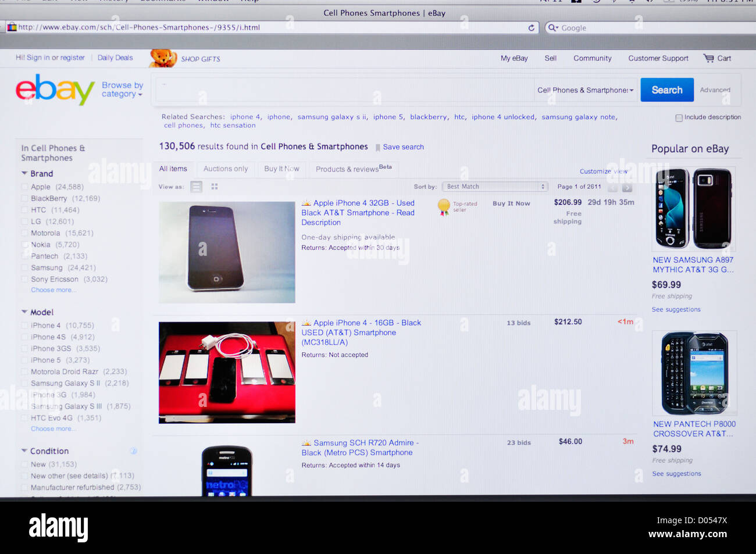This screenshot has height=554, width=756.
Task: Click the eBay logo
Action: 55,90
